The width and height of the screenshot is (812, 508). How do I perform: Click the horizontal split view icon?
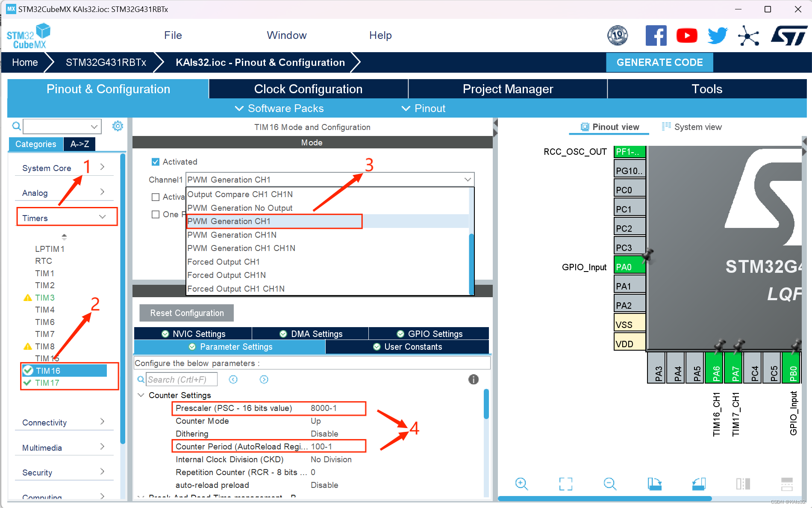click(x=787, y=484)
